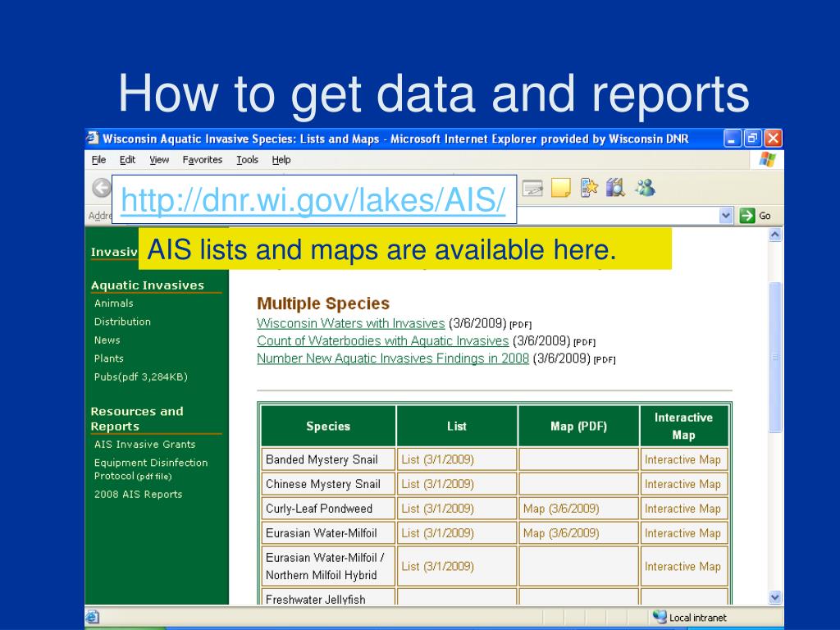Click the Internet Explorer title bar icon
Viewport: 840px width, 630px height.
92,138
